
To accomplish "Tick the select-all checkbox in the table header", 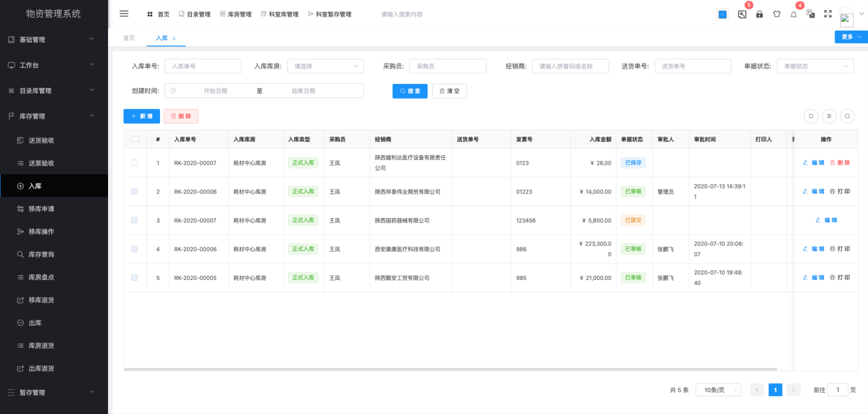I will click(135, 139).
